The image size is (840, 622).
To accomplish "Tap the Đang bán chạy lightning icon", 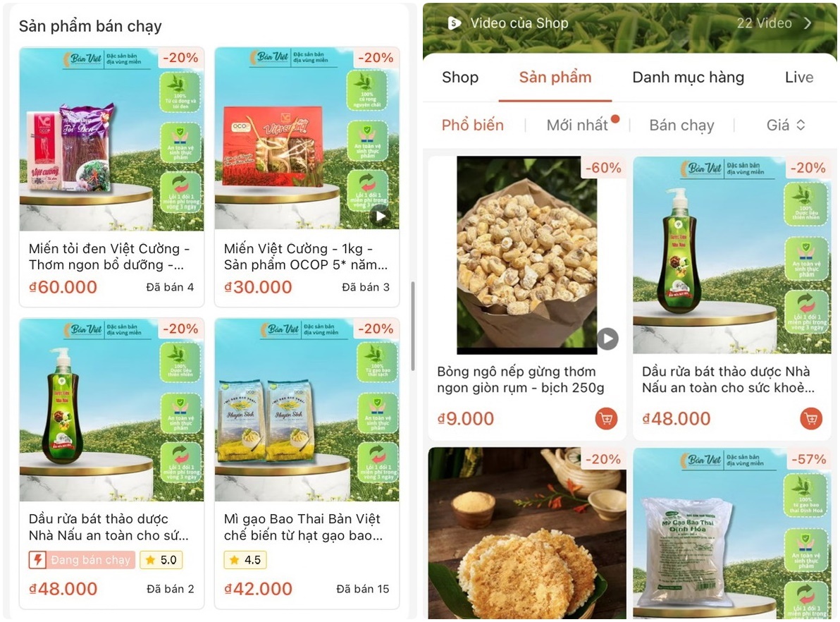I will pos(37,560).
